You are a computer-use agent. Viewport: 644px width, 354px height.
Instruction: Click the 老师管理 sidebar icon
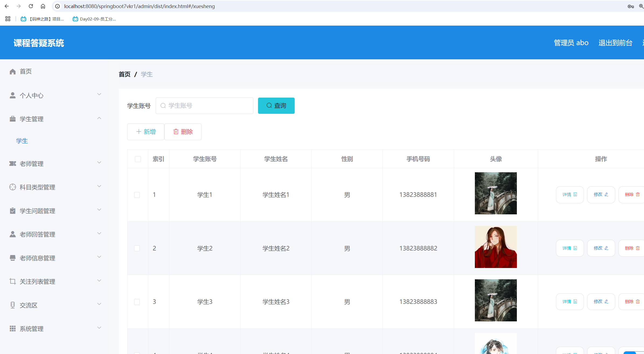13,164
